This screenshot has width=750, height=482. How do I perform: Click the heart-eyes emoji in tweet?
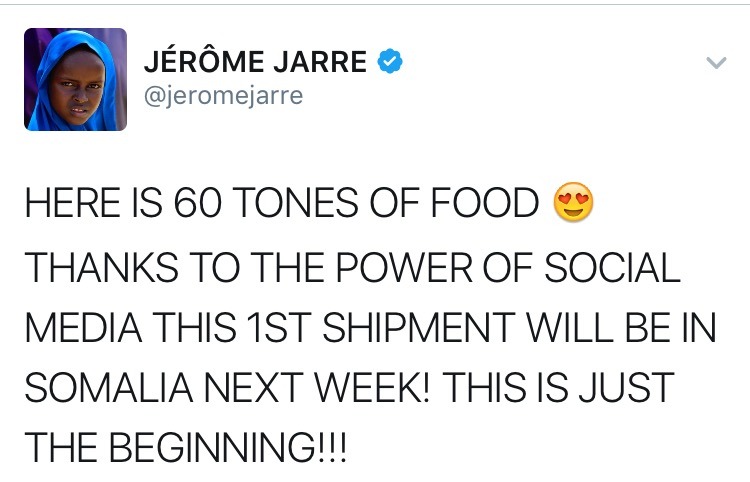click(x=572, y=205)
